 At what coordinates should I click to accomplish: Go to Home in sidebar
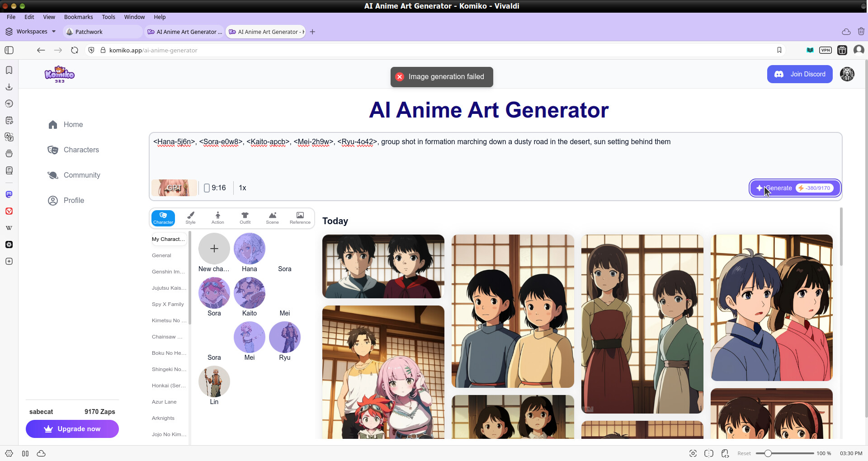point(66,125)
